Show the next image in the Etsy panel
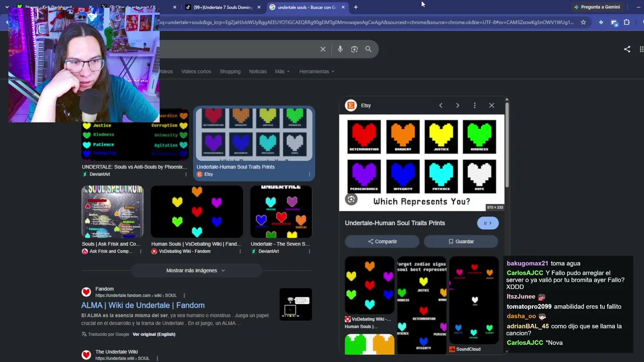 click(457, 106)
